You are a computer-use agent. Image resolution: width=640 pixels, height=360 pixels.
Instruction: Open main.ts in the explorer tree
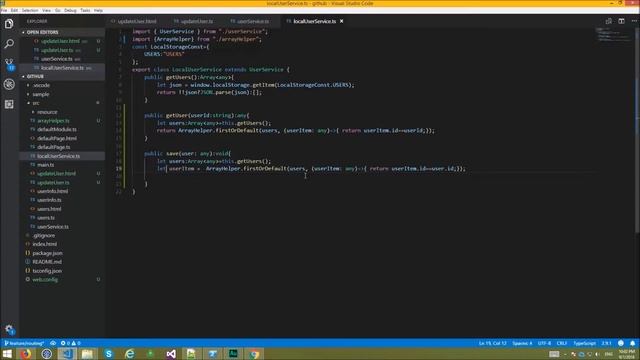coord(45,165)
